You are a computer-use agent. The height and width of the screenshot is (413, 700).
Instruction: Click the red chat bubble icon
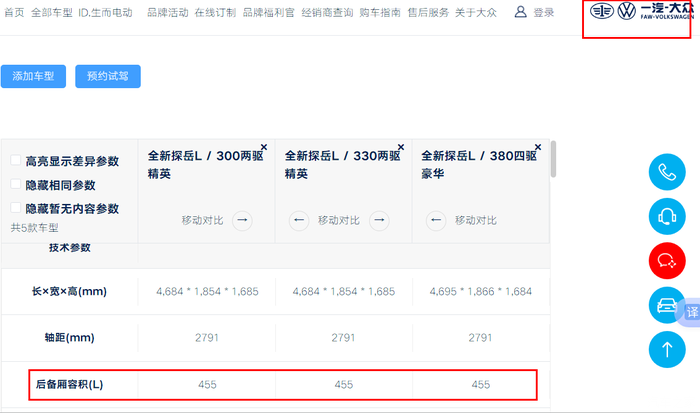point(665,260)
